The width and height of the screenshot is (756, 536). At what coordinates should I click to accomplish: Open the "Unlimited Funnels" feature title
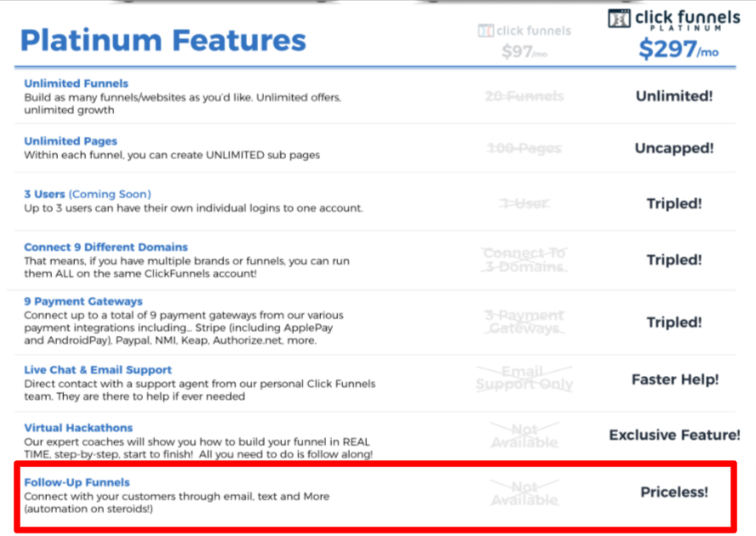76,83
